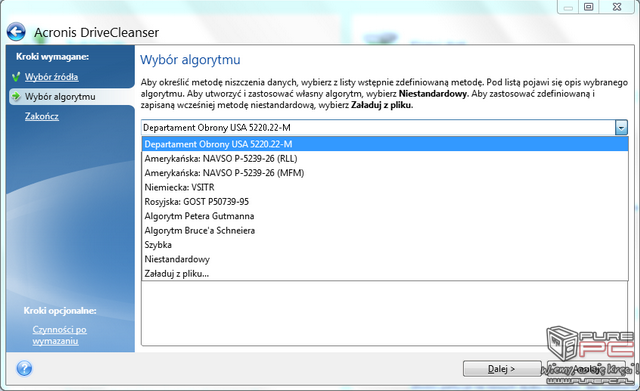Collapse the algorithm dropdown arrow
640x391 pixels.
click(621, 128)
